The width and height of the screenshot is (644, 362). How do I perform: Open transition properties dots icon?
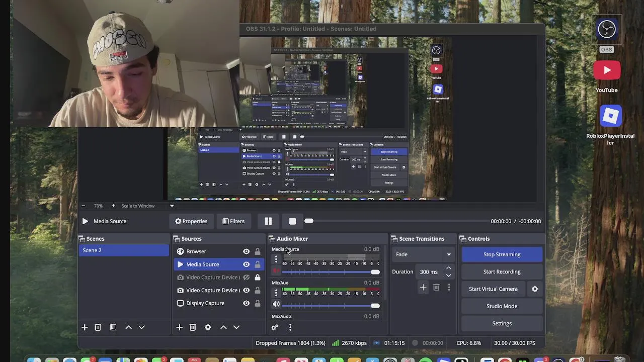coord(449,288)
